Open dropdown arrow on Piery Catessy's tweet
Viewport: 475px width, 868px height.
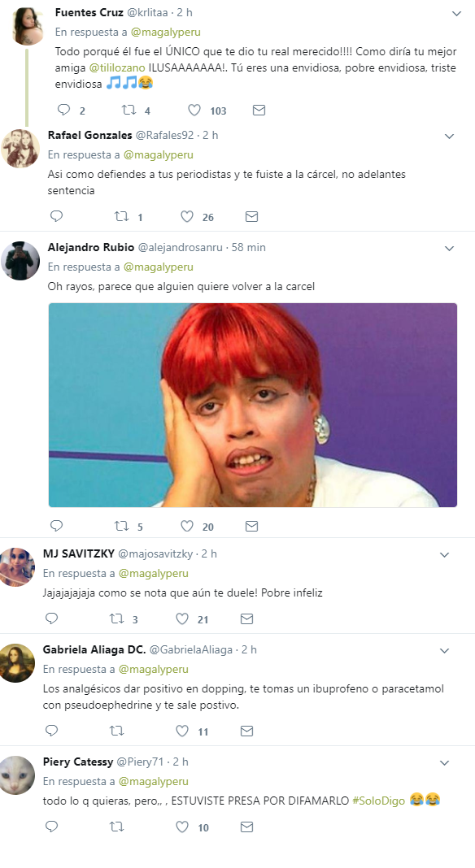(445, 763)
